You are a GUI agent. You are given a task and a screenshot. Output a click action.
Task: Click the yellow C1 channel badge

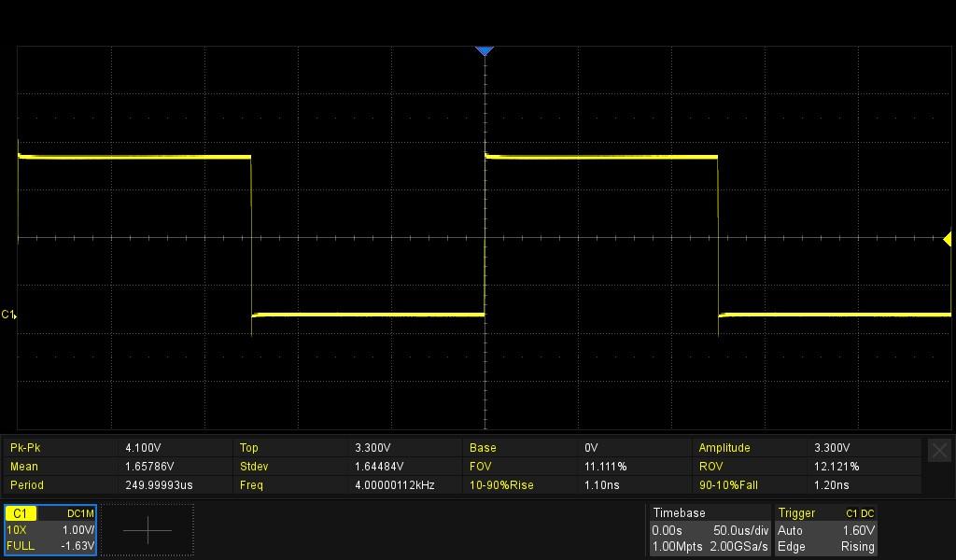[21, 513]
